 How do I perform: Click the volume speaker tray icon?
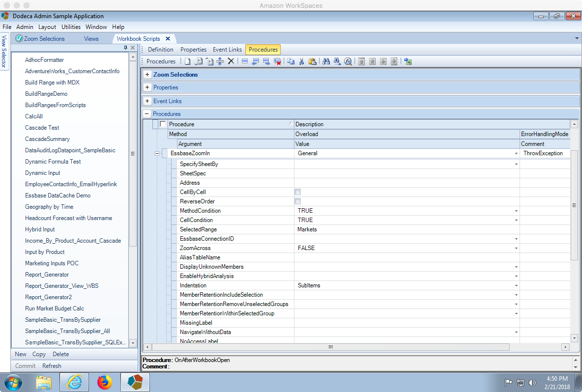[x=532, y=383]
